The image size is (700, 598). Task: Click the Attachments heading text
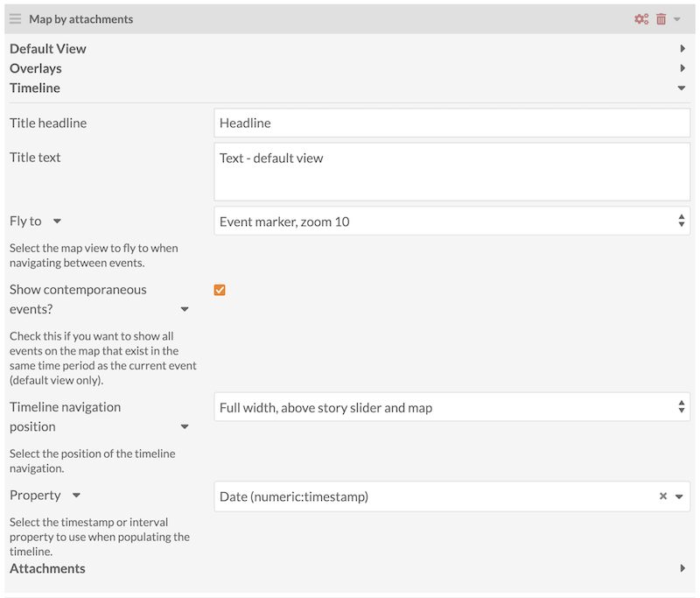pos(47,568)
